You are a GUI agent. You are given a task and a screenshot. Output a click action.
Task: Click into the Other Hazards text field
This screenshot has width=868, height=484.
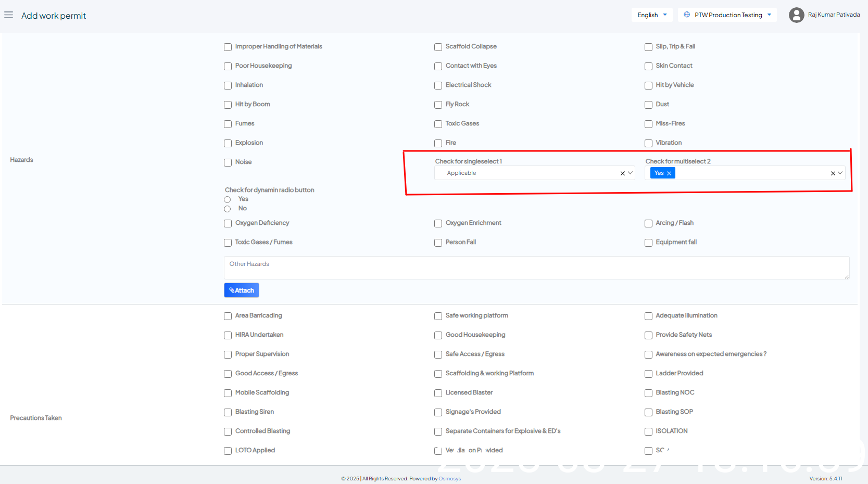click(536, 268)
